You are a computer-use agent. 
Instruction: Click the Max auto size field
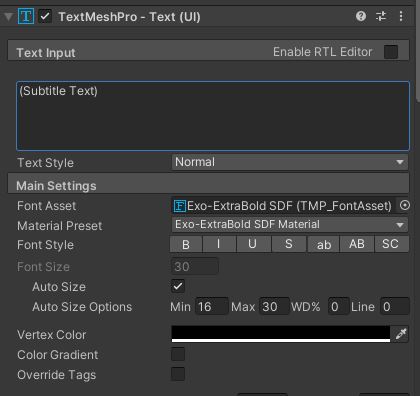pyautogui.click(x=274, y=306)
